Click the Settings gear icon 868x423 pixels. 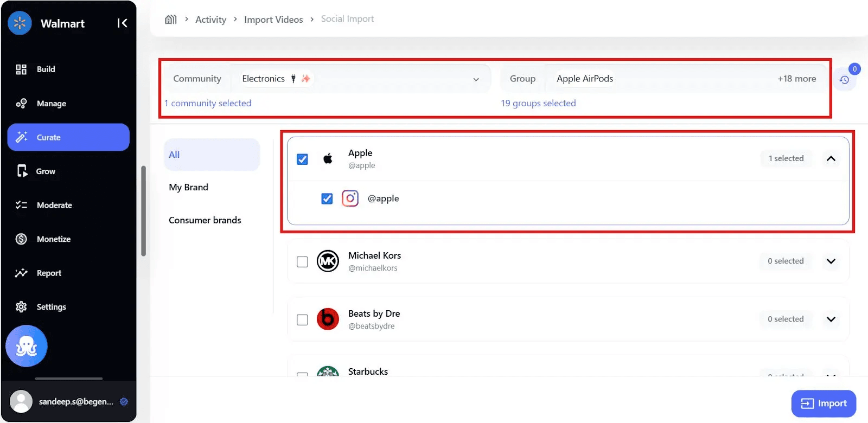(x=21, y=307)
